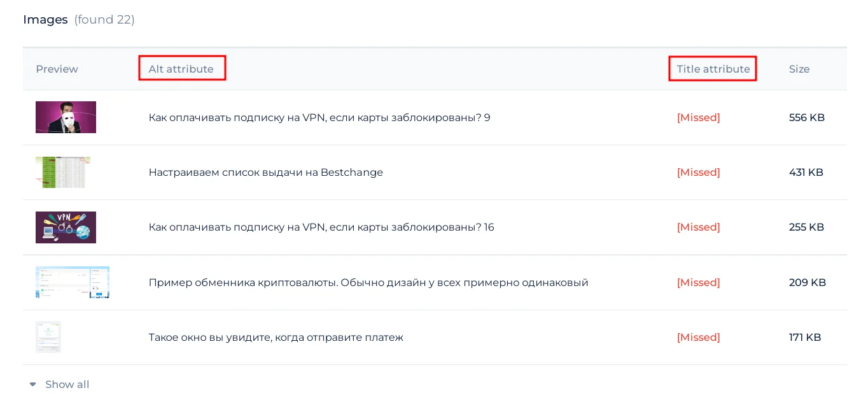868x409 pixels.
Task: Click the Preview column header
Action: [x=57, y=69]
